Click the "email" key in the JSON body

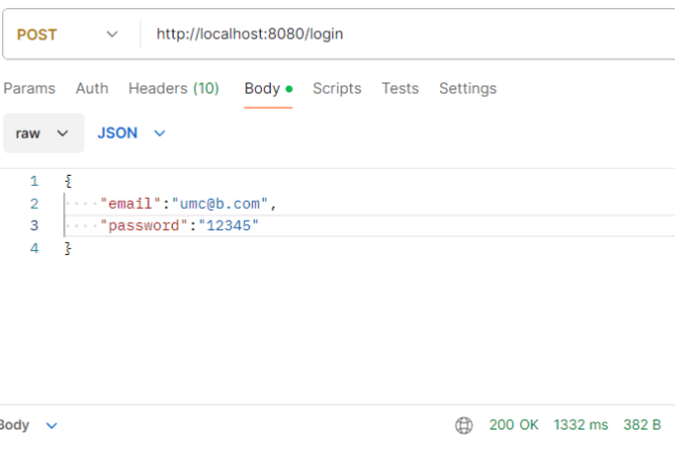click(131, 204)
